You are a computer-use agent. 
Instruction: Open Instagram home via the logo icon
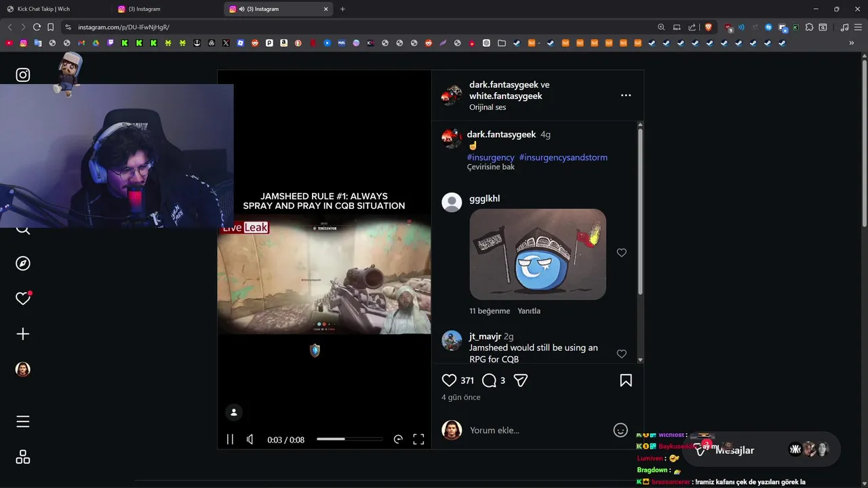point(23,75)
